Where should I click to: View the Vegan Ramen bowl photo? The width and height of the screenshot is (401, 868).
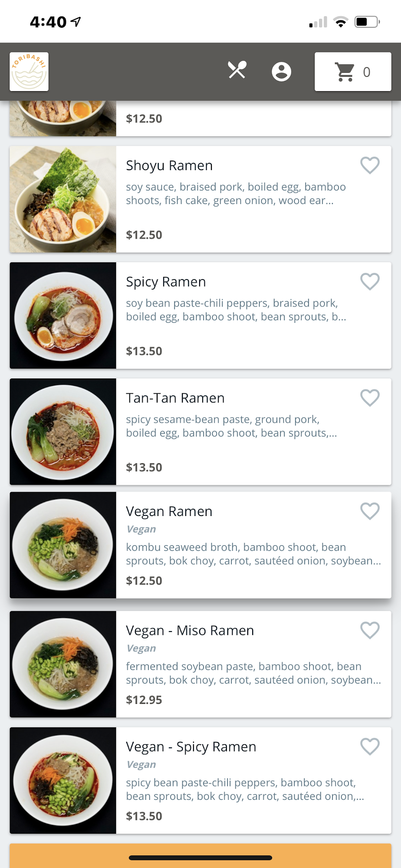pos(63,545)
